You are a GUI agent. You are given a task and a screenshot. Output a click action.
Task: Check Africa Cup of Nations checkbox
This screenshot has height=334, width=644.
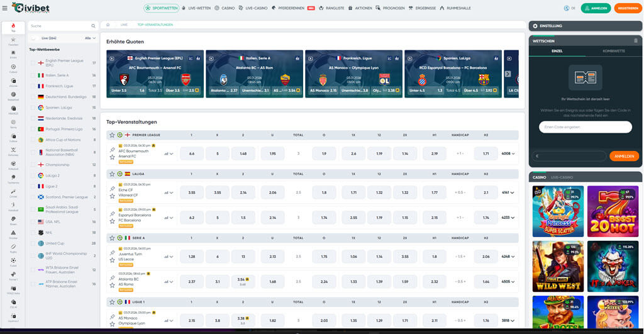pos(33,140)
